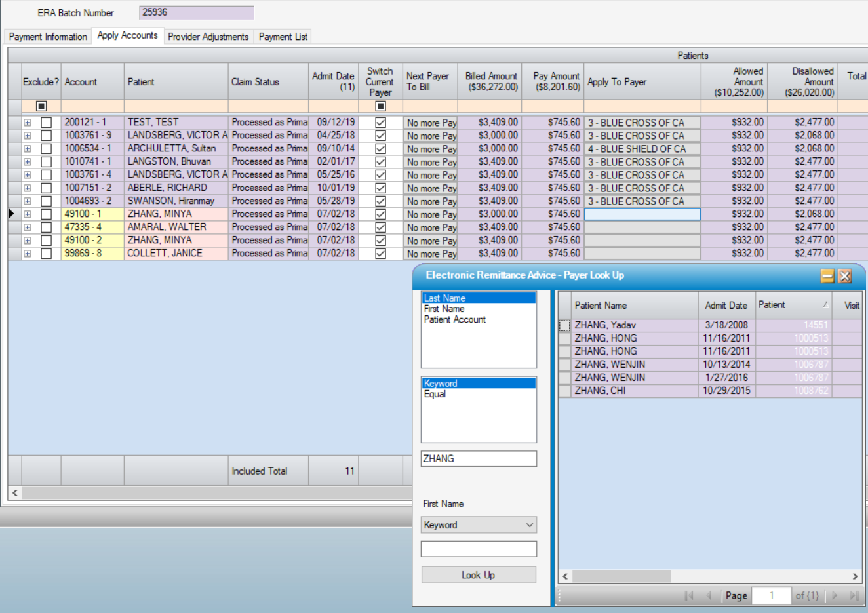Click the Look Up button
868x613 pixels.
pos(478,575)
